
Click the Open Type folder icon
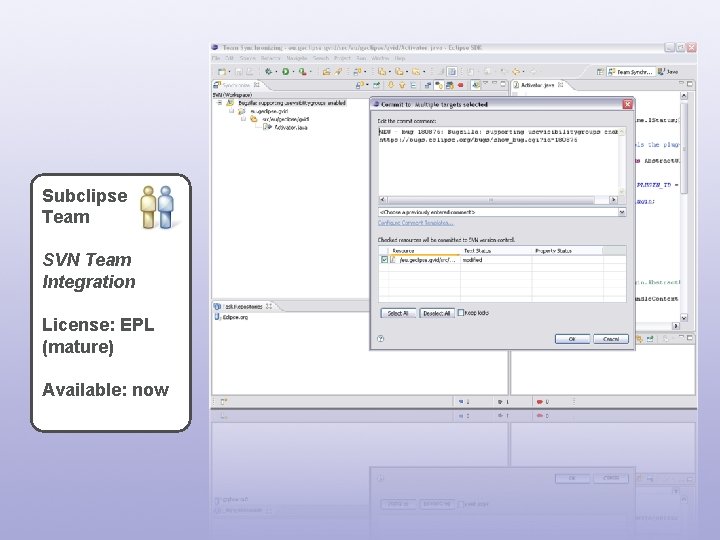326,72
